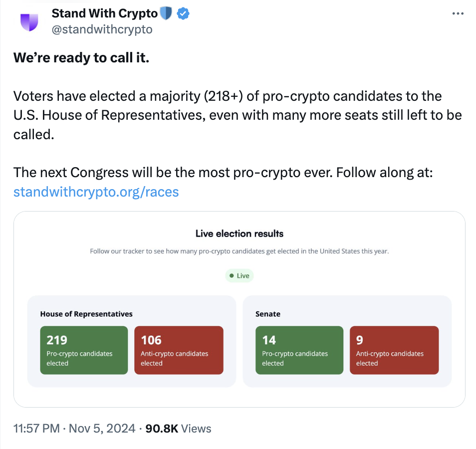Click the bold "We're ready to call it." text
This screenshot has height=449, width=476.
click(81, 58)
